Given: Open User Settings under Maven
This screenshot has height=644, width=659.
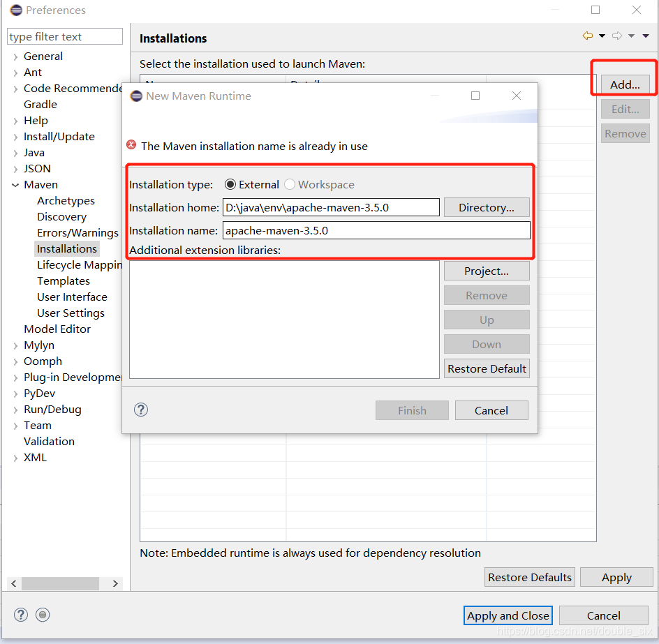Looking at the screenshot, I should click(x=71, y=313).
